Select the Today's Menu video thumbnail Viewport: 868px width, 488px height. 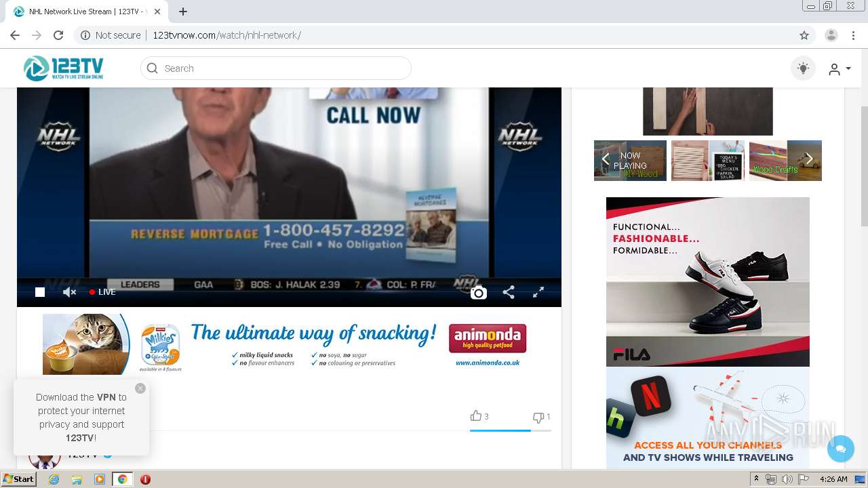click(708, 161)
